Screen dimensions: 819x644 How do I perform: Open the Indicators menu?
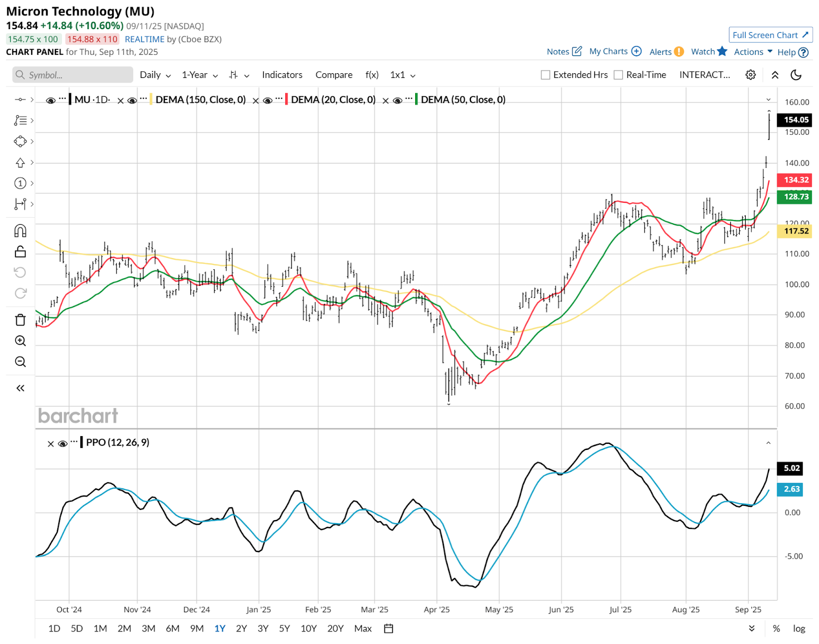click(x=282, y=75)
